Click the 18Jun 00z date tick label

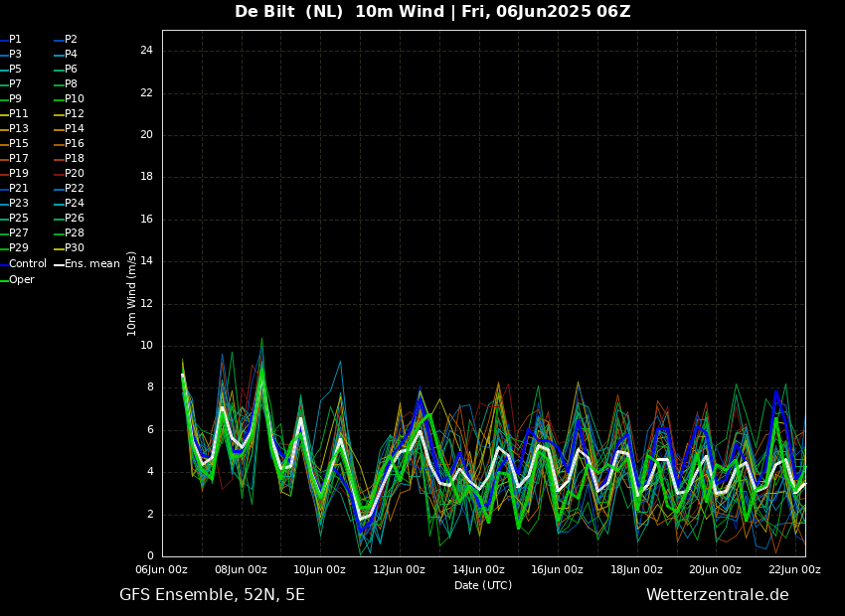coord(636,570)
